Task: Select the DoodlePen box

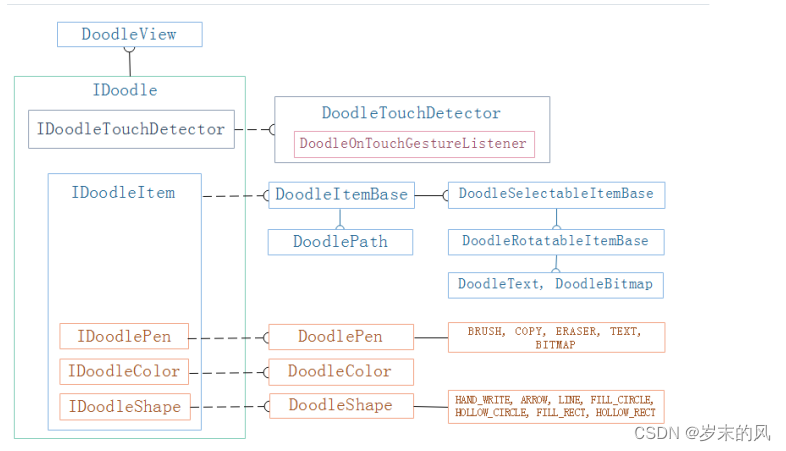Action: [x=341, y=337]
